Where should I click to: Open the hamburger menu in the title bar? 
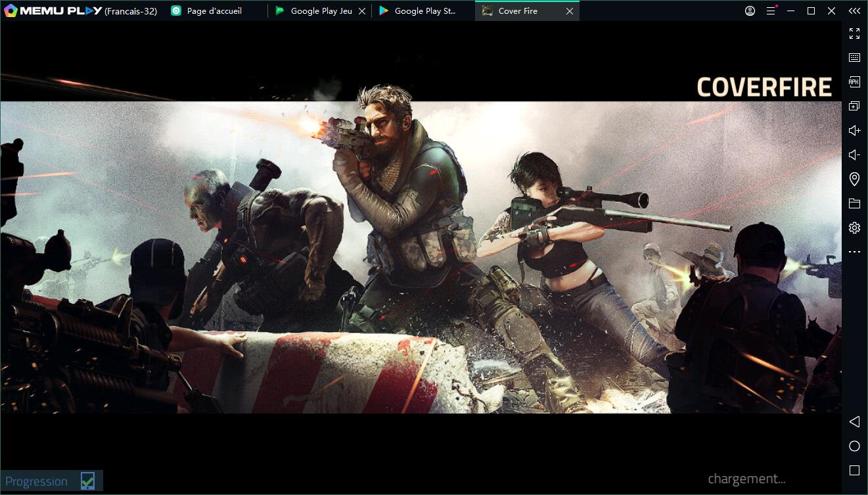click(x=771, y=11)
